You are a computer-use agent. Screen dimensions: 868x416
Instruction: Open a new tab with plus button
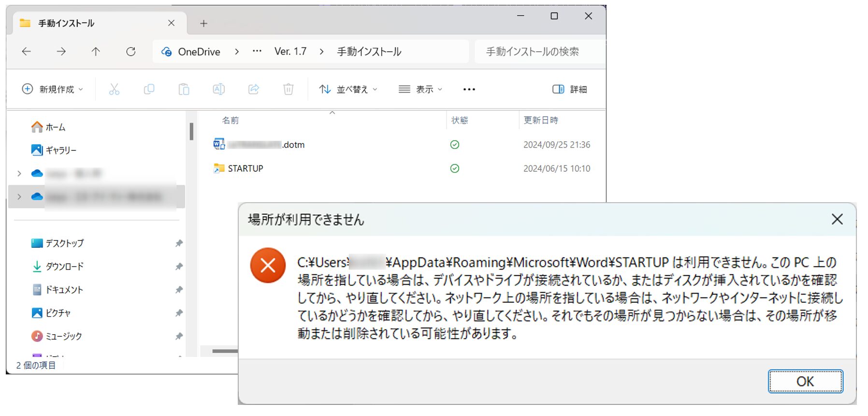(x=203, y=23)
